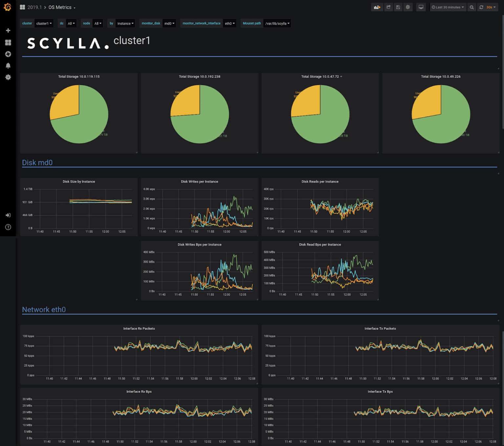504x446 pixels.
Task: Save the dashboard with the save icon
Action: [x=398, y=7]
